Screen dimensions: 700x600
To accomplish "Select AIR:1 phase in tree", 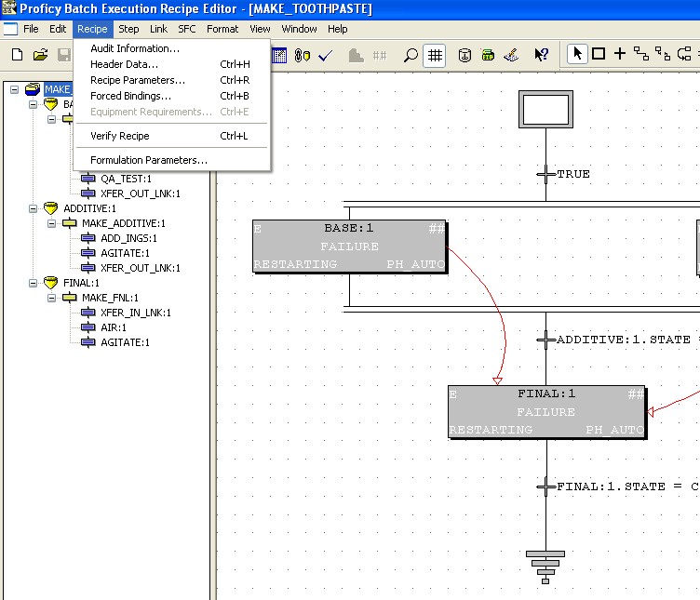I will tap(114, 327).
